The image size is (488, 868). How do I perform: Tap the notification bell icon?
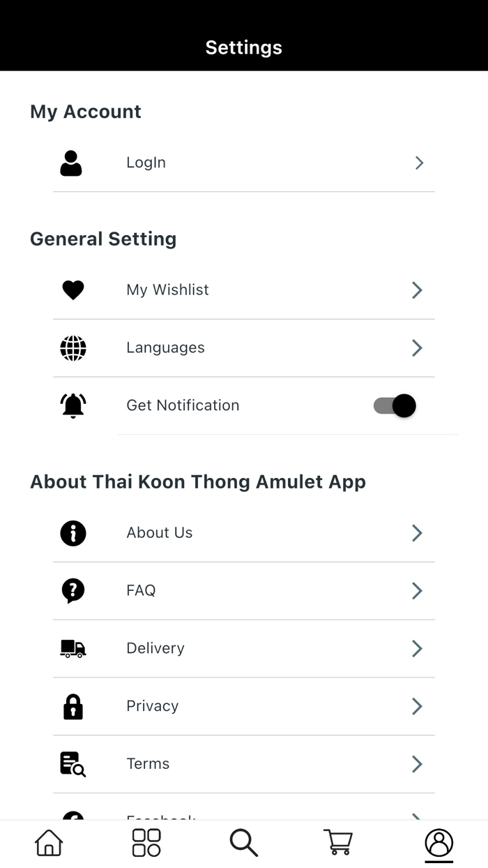coord(73,405)
